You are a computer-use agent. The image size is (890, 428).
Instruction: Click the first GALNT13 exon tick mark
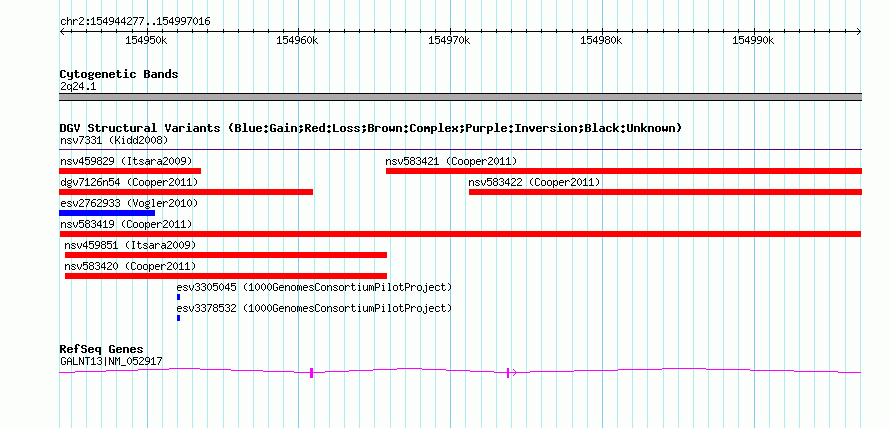(312, 372)
